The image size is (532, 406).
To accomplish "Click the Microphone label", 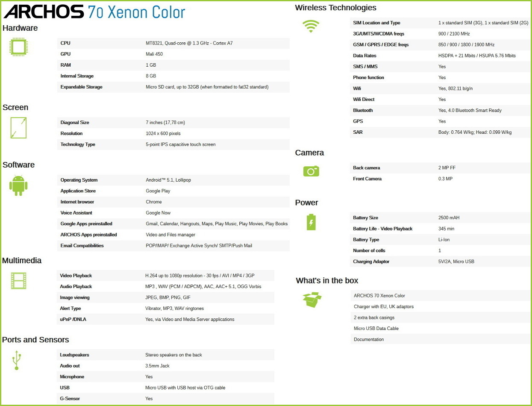I will click(x=72, y=377).
